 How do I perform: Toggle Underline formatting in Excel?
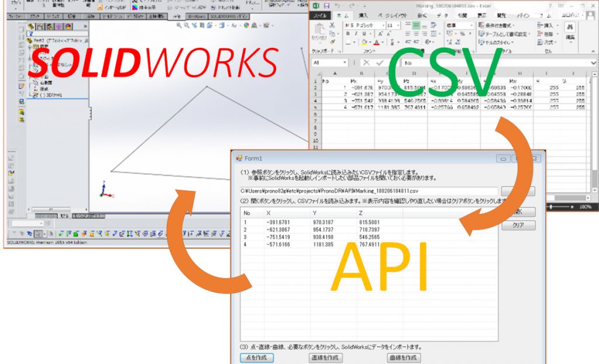coord(364,34)
